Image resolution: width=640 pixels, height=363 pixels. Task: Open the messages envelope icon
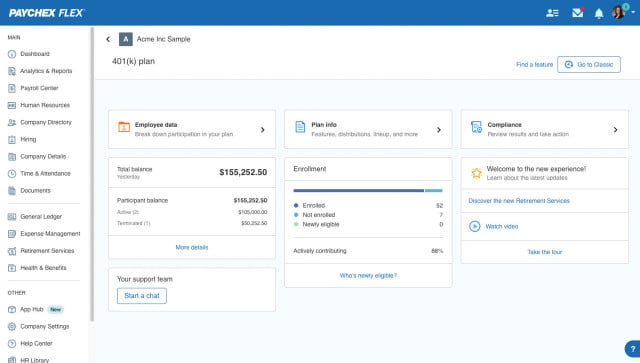(x=578, y=13)
